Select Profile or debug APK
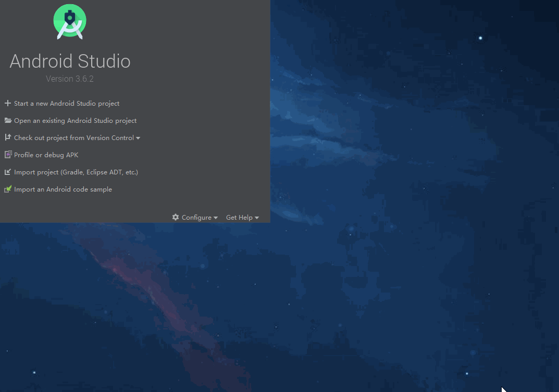 tap(46, 155)
